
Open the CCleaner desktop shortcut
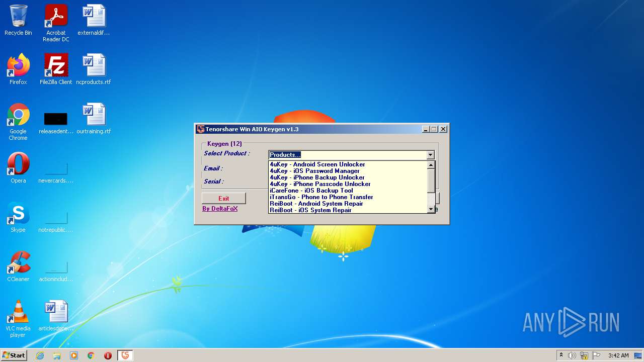[18, 266]
